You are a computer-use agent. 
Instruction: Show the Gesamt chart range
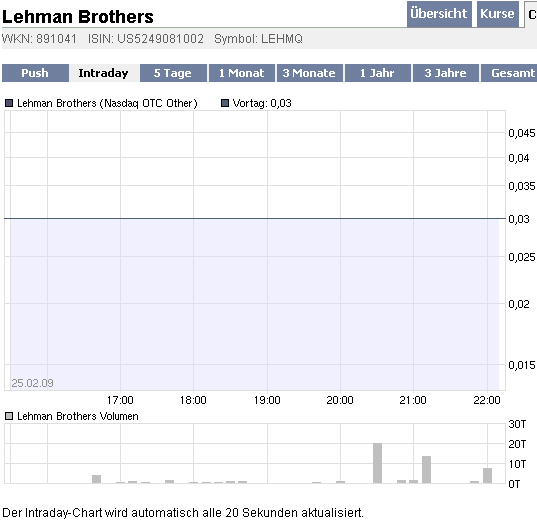pyautogui.click(x=509, y=73)
